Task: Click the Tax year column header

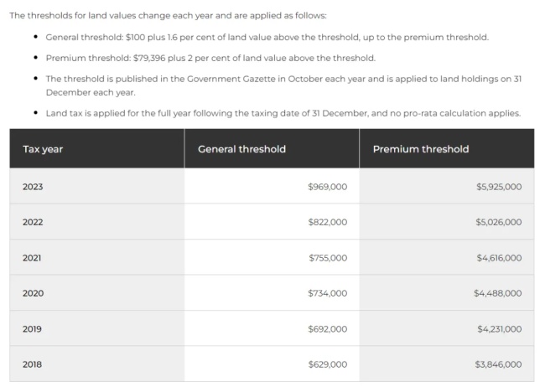Action: 96,148
